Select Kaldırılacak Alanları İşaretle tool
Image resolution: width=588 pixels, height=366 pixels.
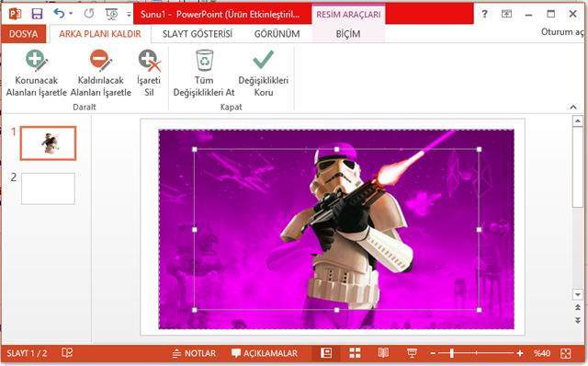pyautogui.click(x=100, y=74)
